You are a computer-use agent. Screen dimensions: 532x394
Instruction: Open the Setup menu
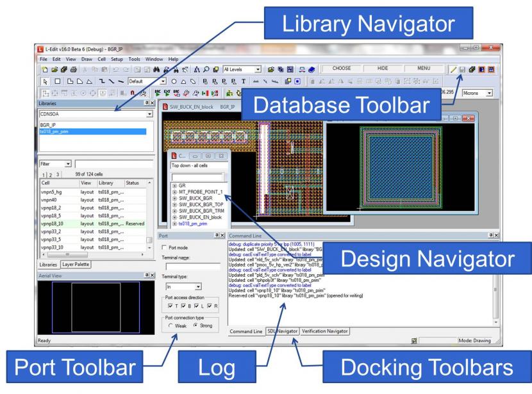117,59
